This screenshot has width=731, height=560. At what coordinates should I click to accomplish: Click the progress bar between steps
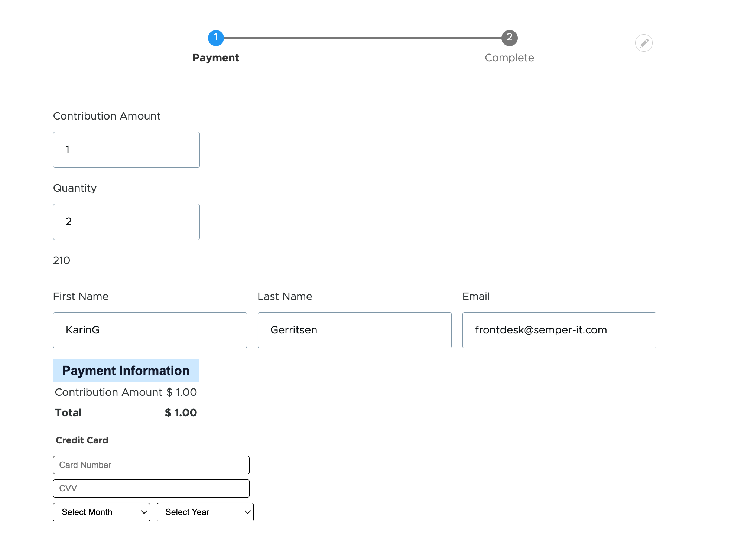click(362, 37)
